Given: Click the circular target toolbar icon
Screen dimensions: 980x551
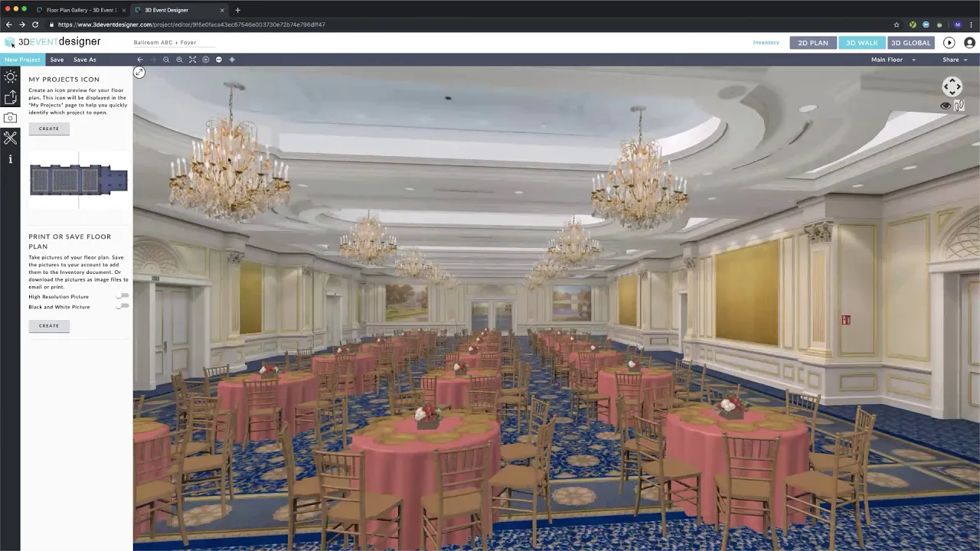Looking at the screenshot, I should pyautogui.click(x=205, y=60).
